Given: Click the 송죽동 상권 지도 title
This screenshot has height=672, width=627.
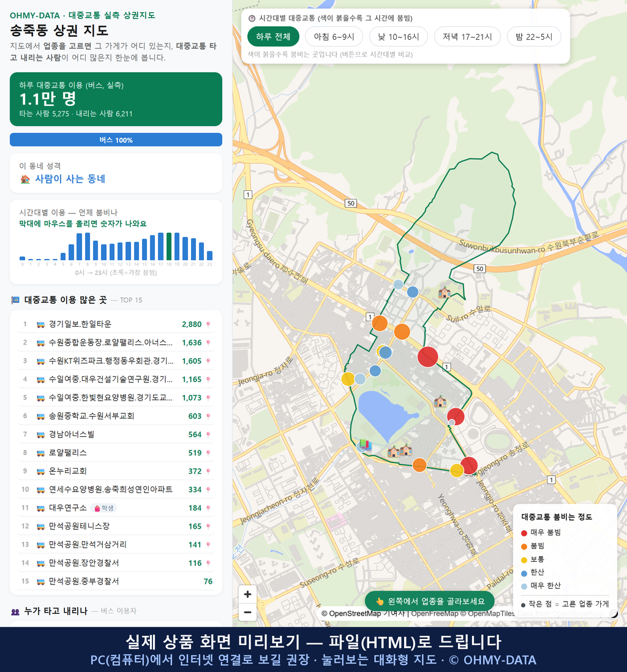Looking at the screenshot, I should 59,31.
